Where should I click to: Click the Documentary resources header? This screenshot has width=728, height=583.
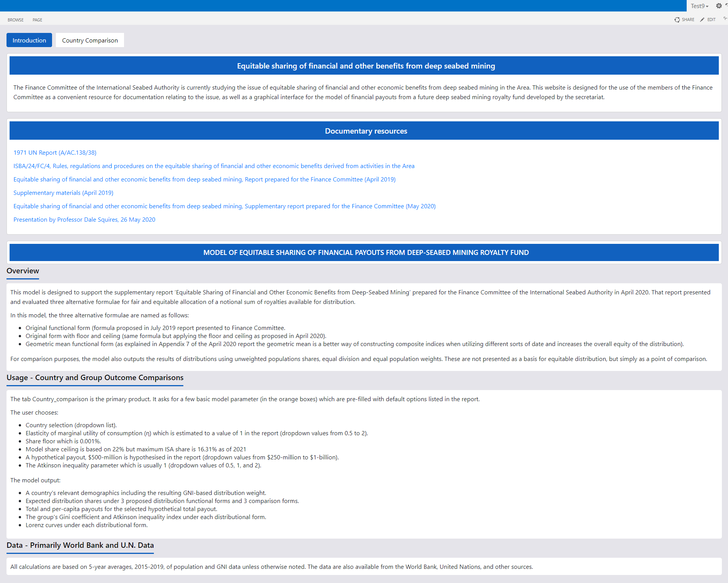click(364, 131)
